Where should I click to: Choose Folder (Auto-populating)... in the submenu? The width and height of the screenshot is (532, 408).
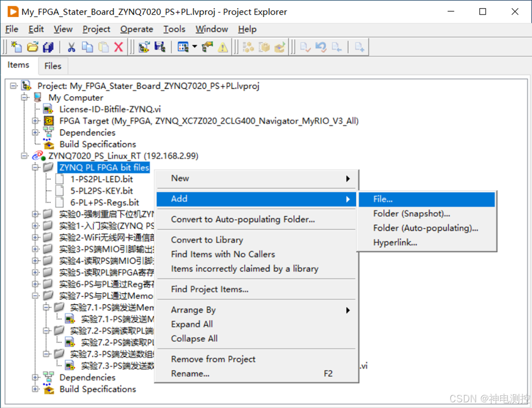427,228
